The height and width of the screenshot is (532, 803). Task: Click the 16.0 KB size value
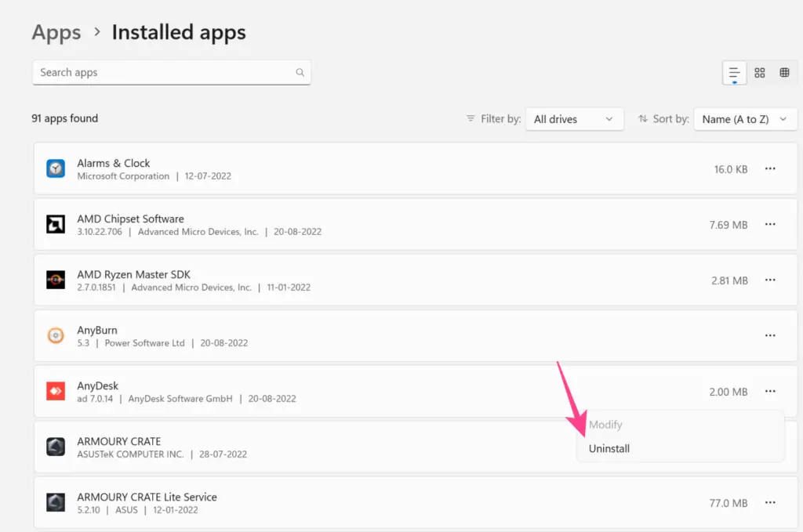click(x=731, y=169)
